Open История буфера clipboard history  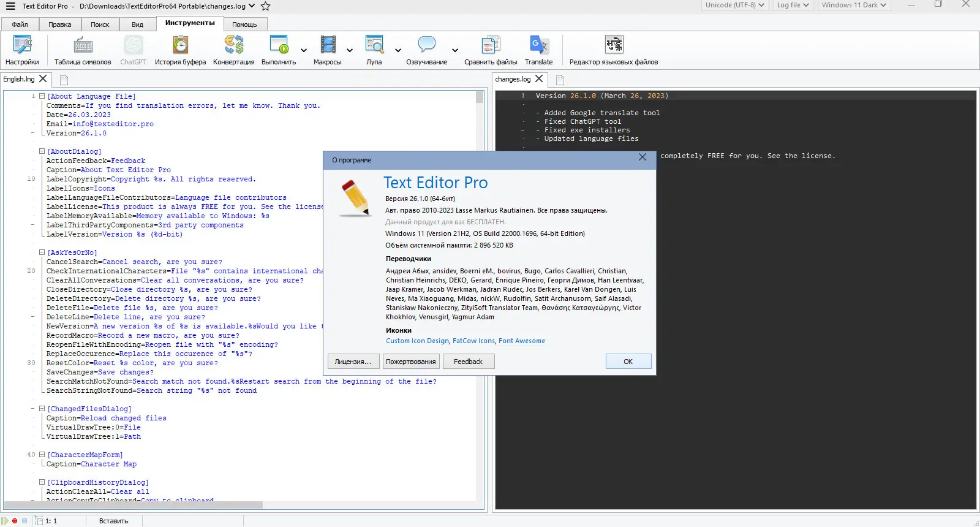pos(180,50)
